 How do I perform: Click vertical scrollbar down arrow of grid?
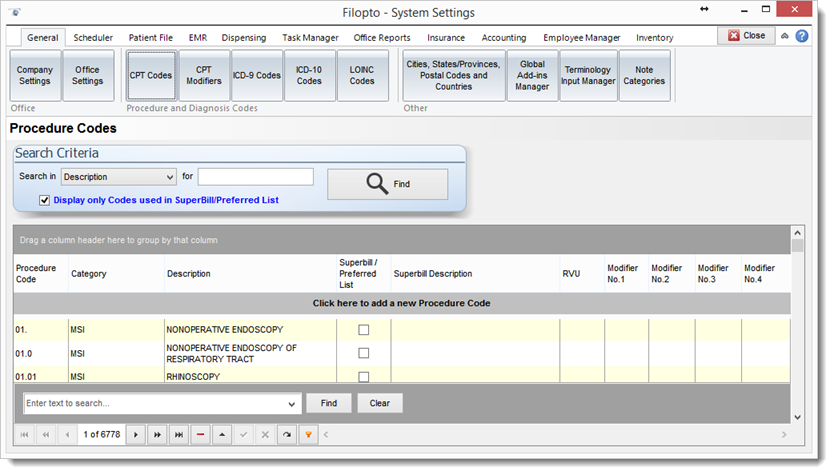[x=797, y=418]
